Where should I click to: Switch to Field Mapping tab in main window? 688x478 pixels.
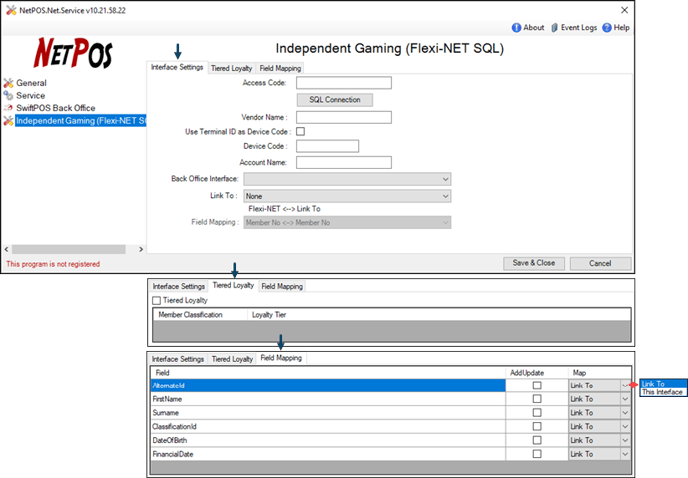(280, 68)
